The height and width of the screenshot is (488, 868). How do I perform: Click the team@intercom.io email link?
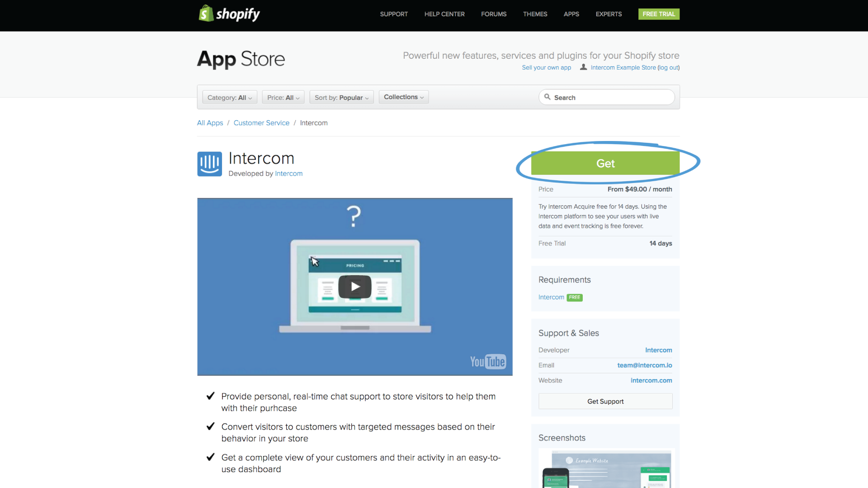pyautogui.click(x=644, y=365)
